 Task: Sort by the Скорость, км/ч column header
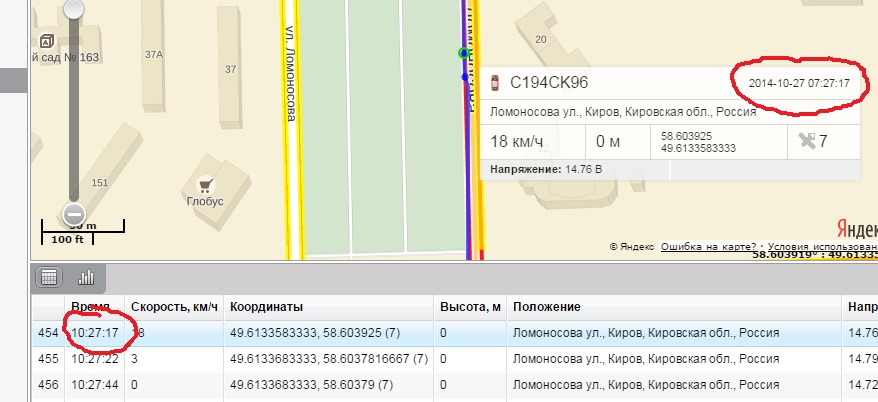[174, 307]
